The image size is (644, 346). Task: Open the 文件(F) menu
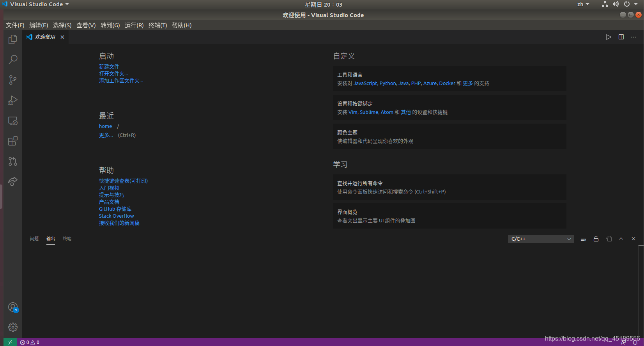click(x=15, y=25)
